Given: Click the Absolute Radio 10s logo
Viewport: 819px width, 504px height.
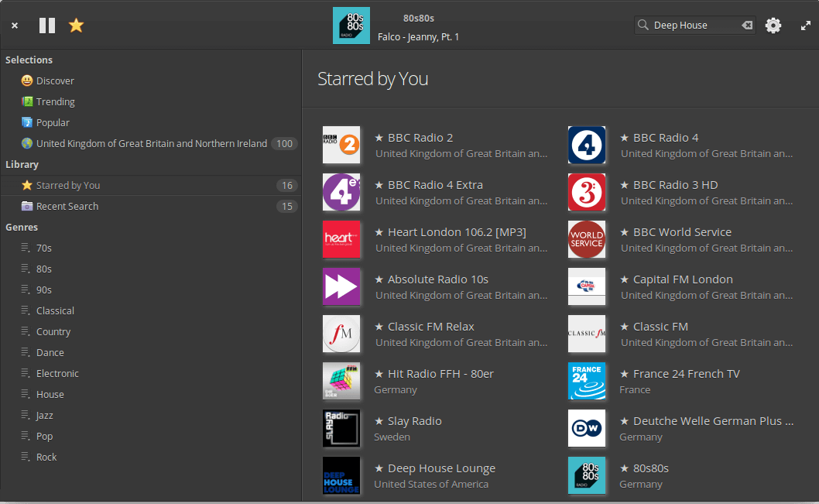Looking at the screenshot, I should (341, 286).
